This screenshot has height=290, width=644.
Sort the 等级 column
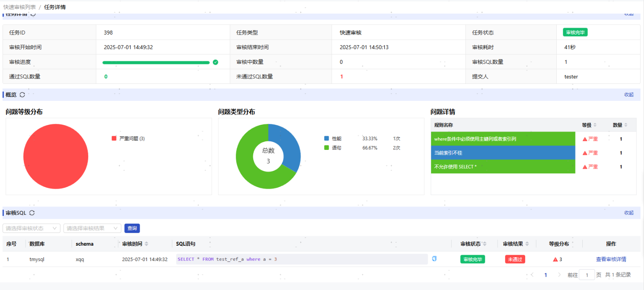pyautogui.click(x=595, y=125)
